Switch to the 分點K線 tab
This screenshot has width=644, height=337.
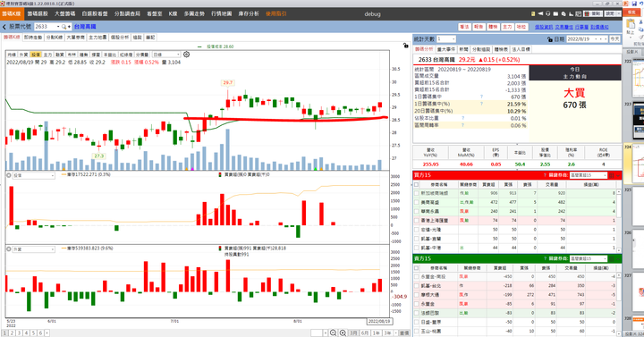55,38
